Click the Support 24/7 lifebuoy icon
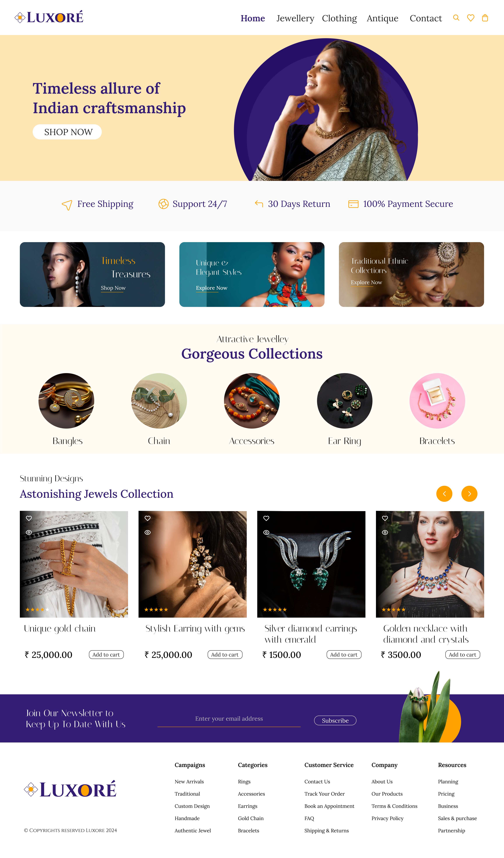The height and width of the screenshot is (858, 504). [163, 204]
